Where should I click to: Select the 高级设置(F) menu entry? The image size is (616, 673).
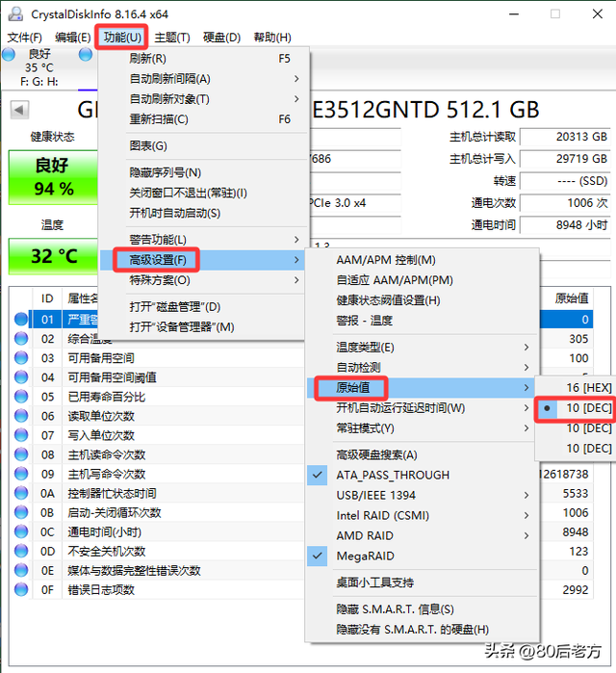[202, 260]
